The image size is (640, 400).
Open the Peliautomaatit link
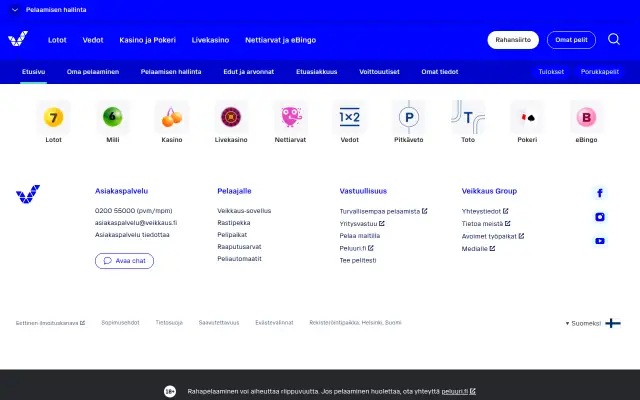(x=240, y=259)
